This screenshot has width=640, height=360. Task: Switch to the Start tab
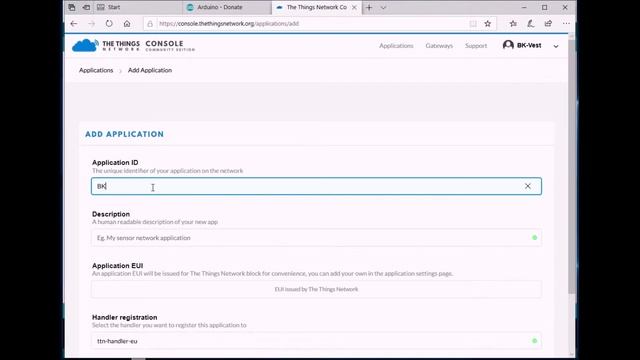coord(139,7)
